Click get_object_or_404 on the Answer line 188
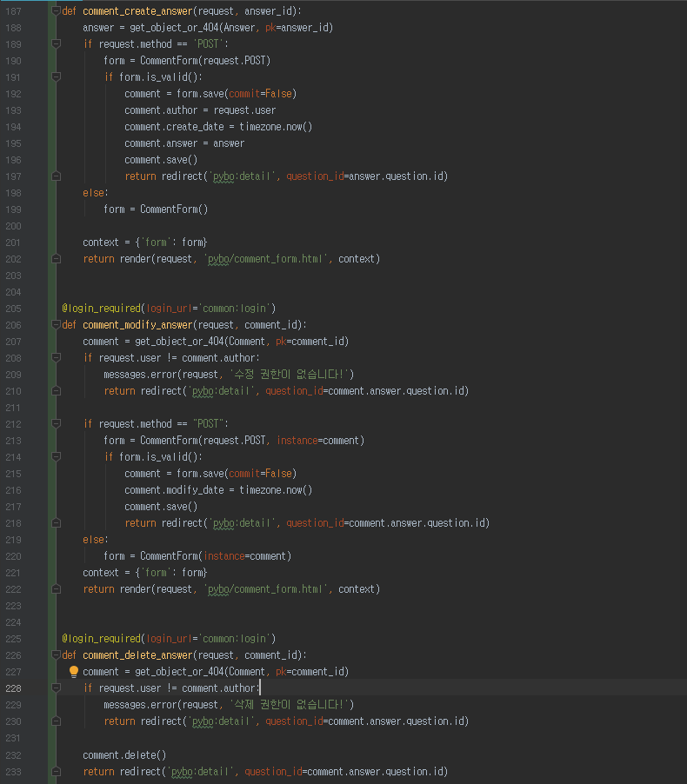This screenshot has width=687, height=784. 175,28
